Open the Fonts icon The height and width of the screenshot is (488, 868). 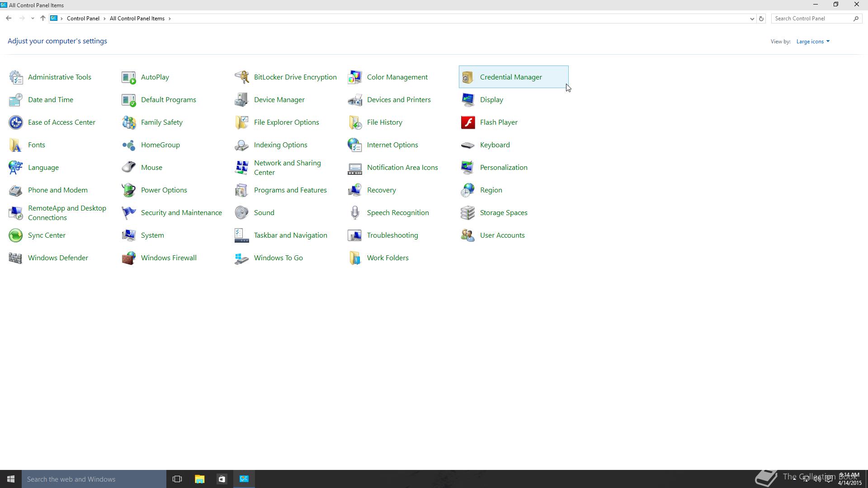point(16,145)
